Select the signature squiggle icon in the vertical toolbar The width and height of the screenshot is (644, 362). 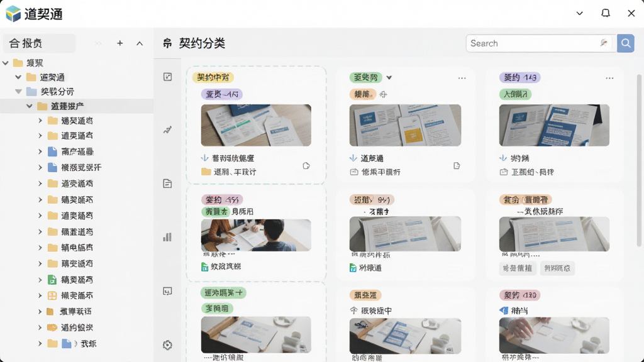pyautogui.click(x=167, y=130)
